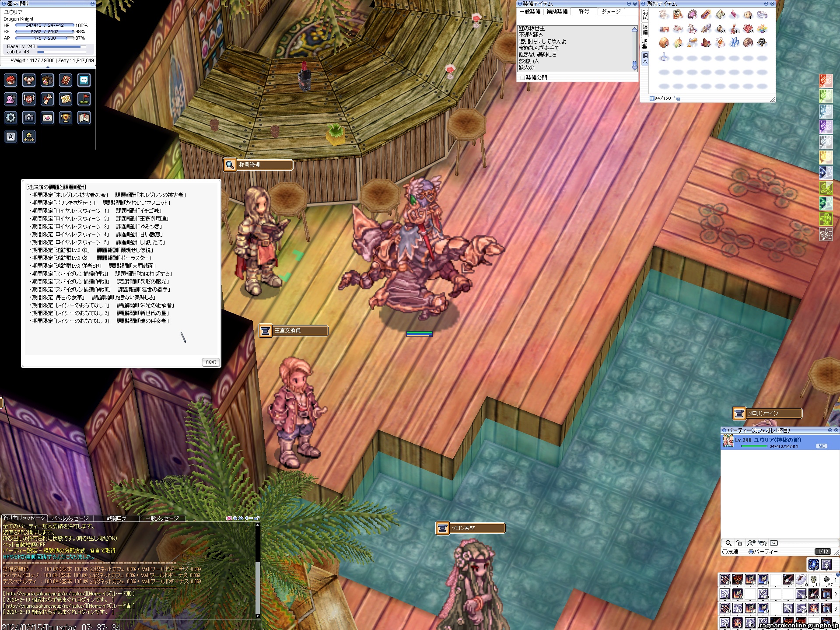
Task: Click the keyboard A shortcut icon
Action: click(10, 137)
